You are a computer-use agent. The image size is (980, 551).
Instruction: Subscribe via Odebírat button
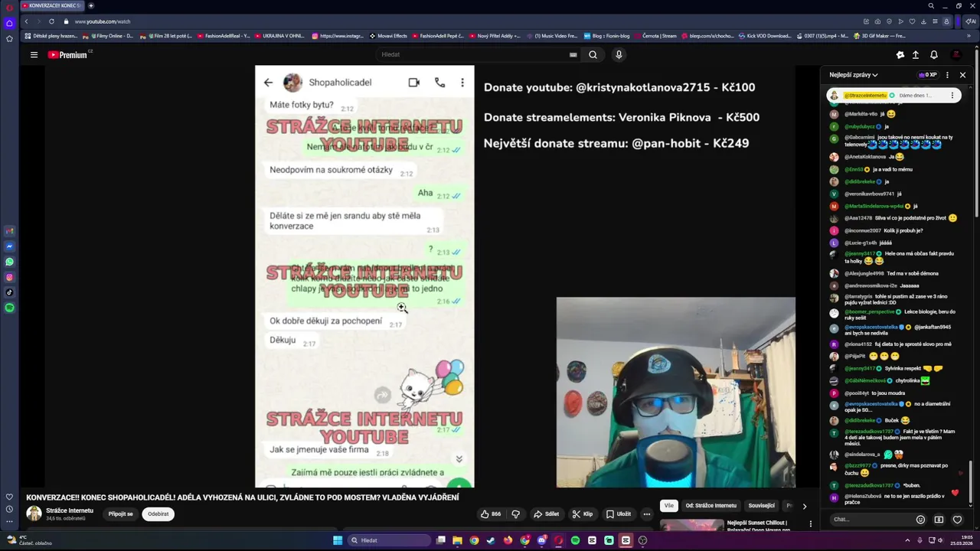point(158,514)
